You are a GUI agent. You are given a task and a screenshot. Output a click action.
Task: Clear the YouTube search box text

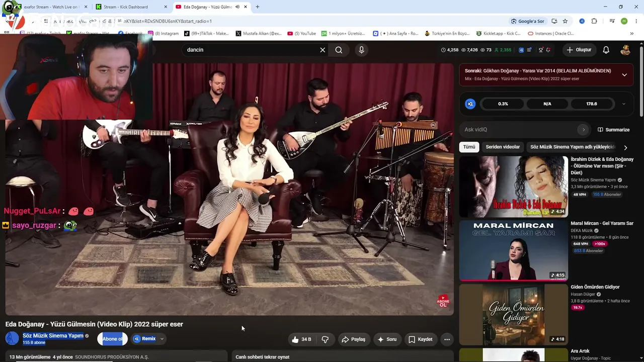[323, 50]
